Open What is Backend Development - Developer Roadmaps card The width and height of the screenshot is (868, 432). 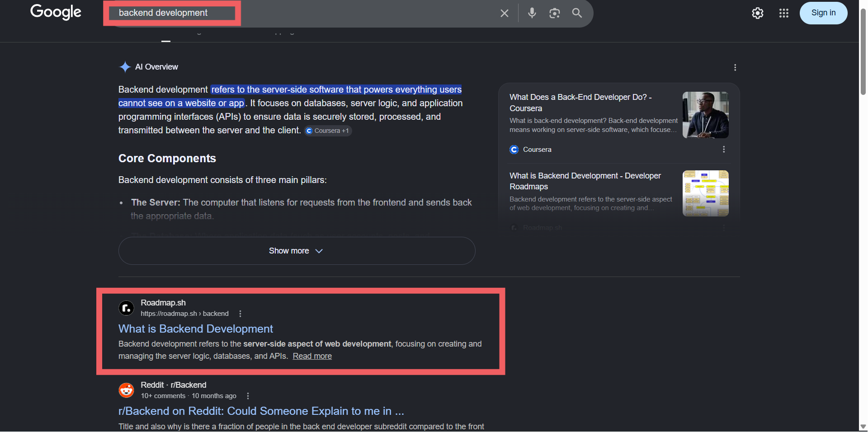(x=585, y=181)
